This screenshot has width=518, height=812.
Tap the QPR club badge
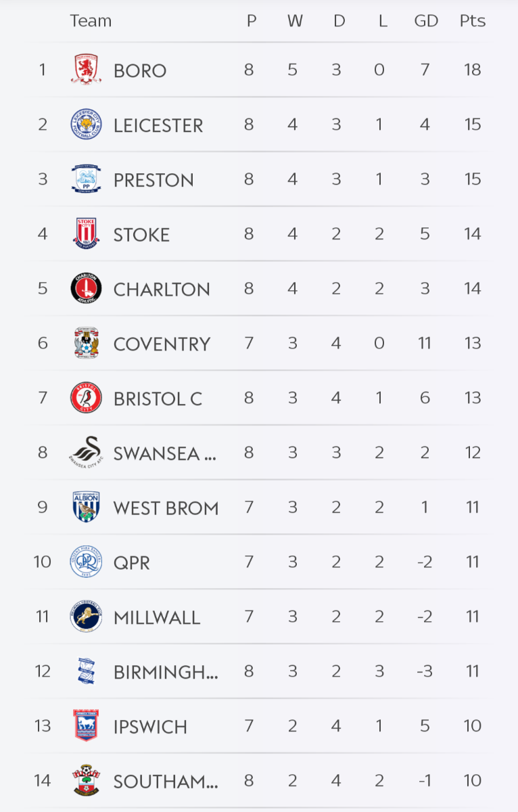click(x=87, y=562)
